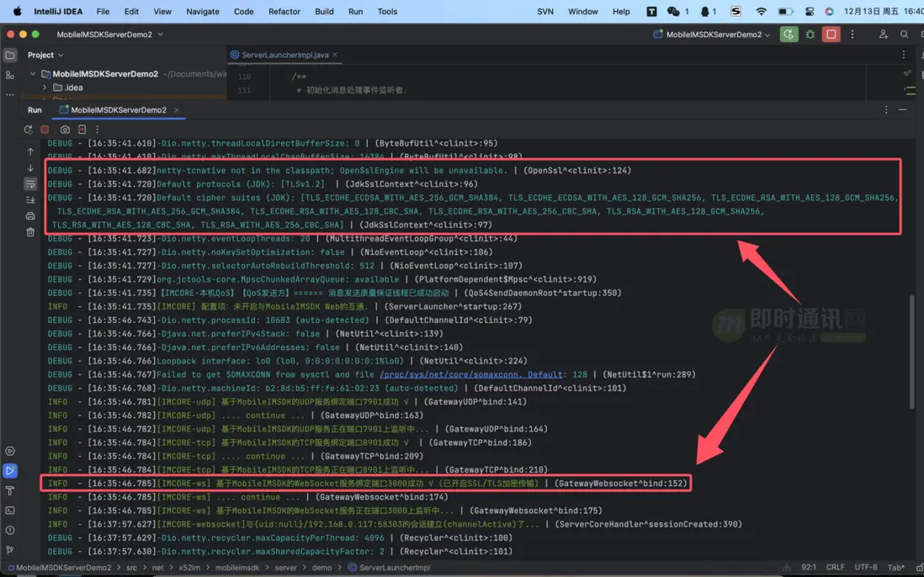
Task: Click the red stop button in main toolbar
Action: click(831, 34)
